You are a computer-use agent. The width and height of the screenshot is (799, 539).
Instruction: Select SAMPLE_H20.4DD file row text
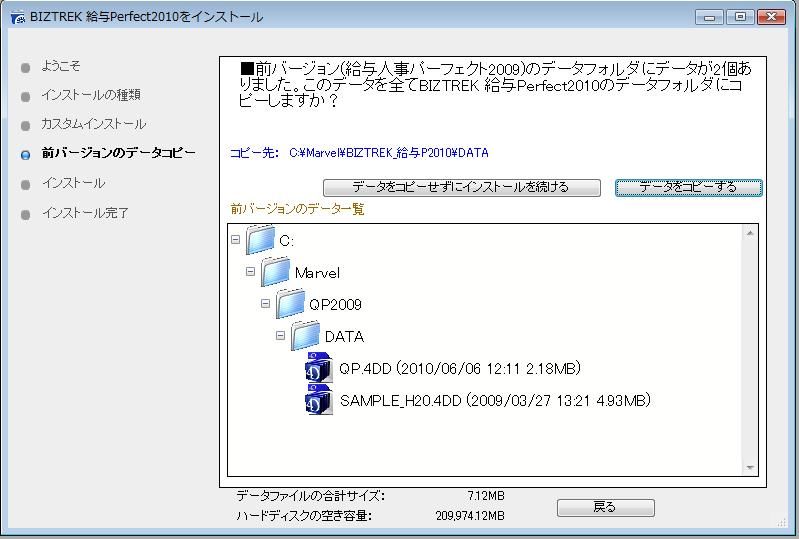(x=495, y=400)
